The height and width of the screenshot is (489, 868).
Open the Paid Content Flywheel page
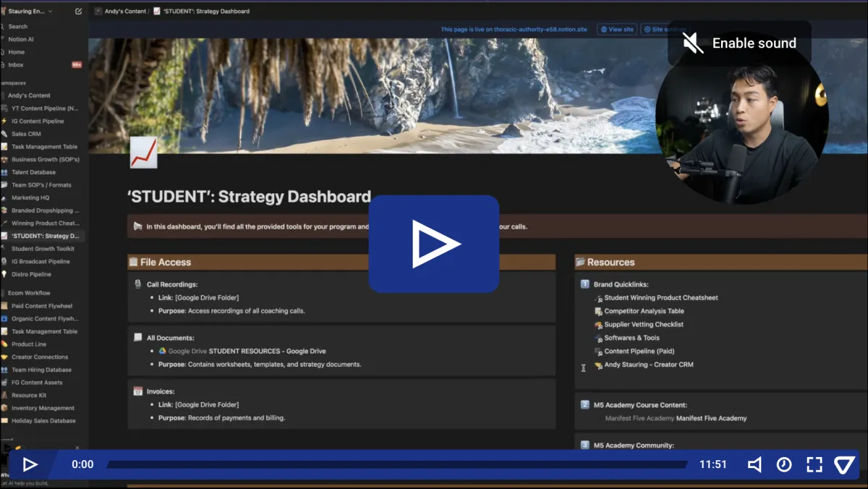pos(42,306)
